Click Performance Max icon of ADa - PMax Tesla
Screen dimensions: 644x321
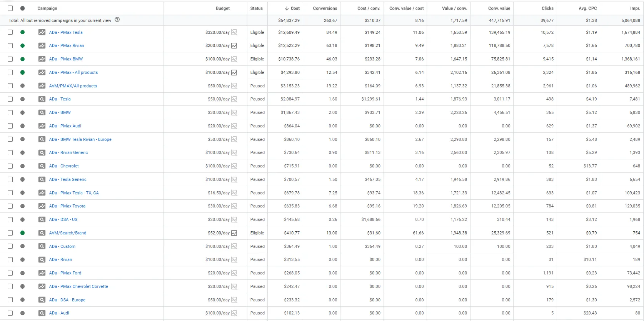point(42,32)
